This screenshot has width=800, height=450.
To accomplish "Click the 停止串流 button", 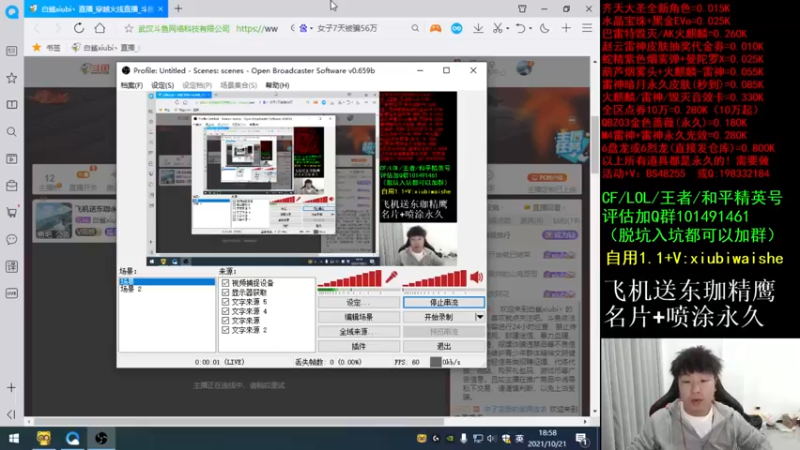I will (x=444, y=303).
